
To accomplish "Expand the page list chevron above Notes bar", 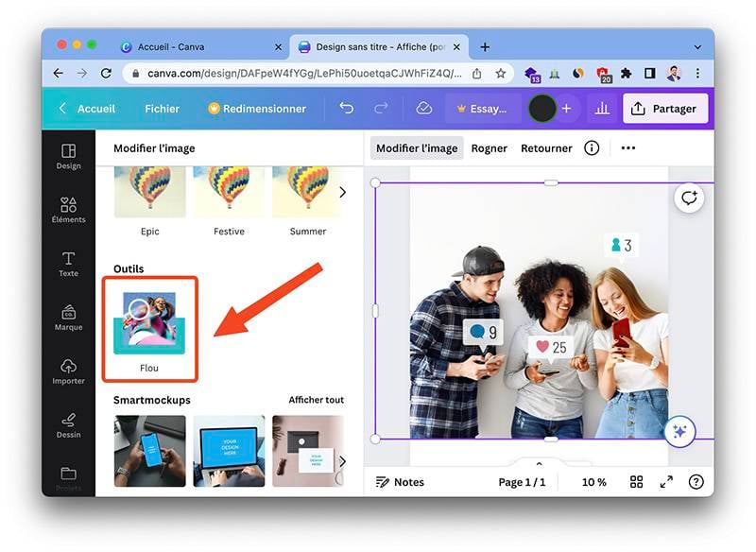I will pyautogui.click(x=539, y=464).
